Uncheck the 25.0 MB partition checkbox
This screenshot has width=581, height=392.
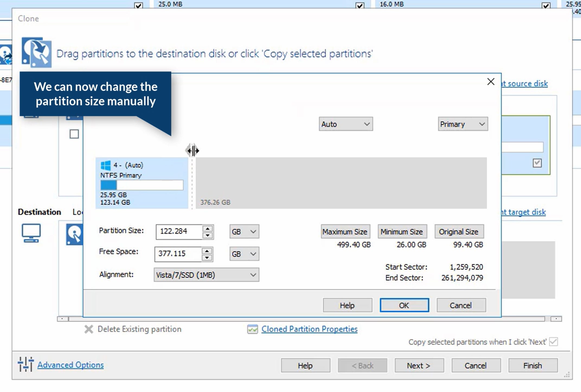[359, 5]
